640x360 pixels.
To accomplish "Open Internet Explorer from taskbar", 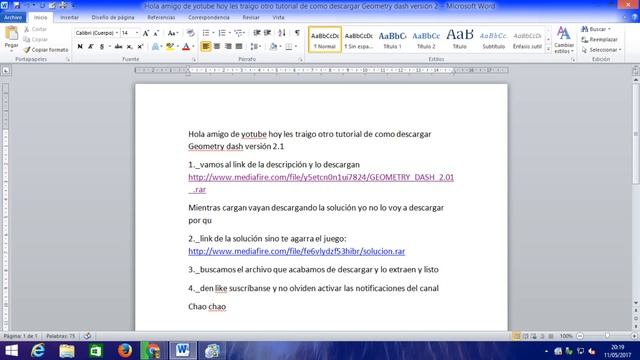I will tap(38, 351).
